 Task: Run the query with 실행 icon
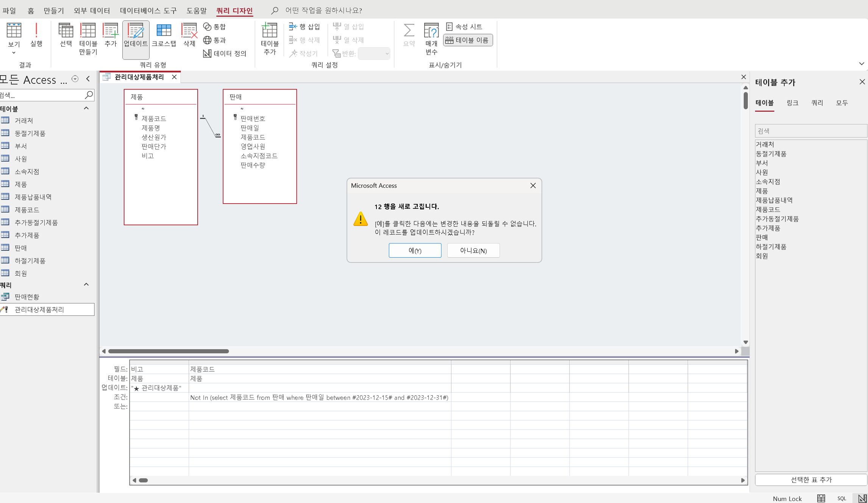(36, 35)
